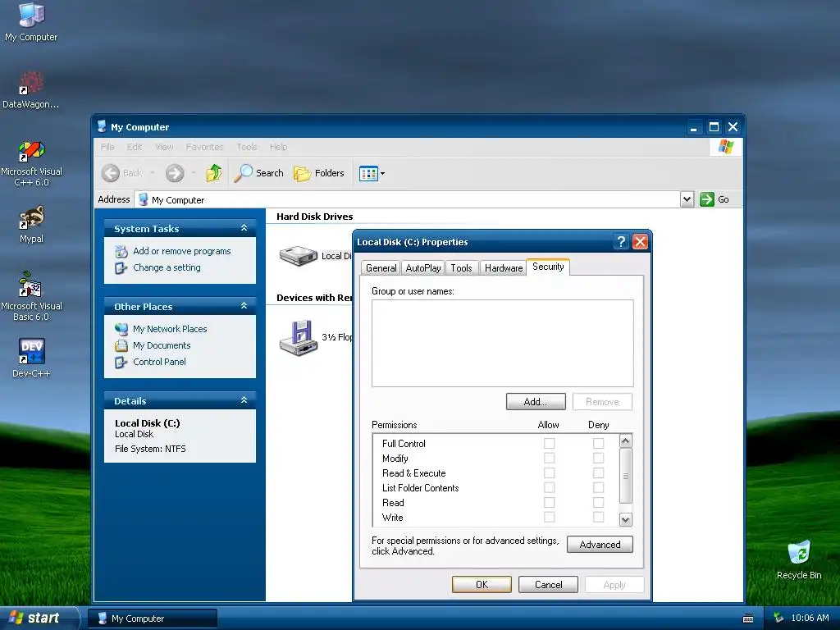Allow Modify permission
The image size is (840, 630).
[x=549, y=458]
